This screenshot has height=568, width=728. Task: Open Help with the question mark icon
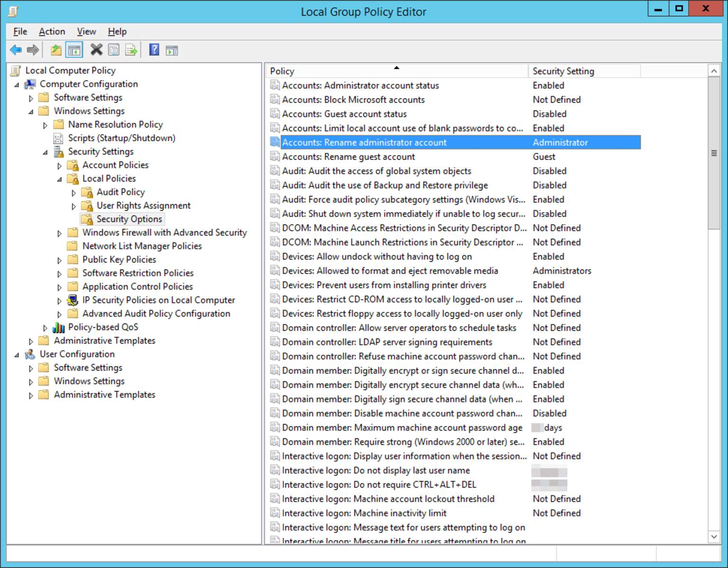click(154, 50)
